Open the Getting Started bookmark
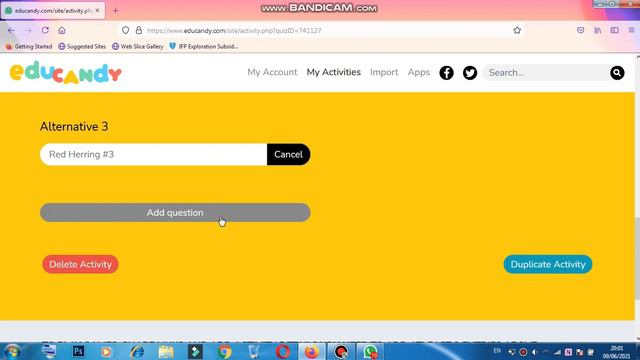The height and width of the screenshot is (360, 640). 29,47
